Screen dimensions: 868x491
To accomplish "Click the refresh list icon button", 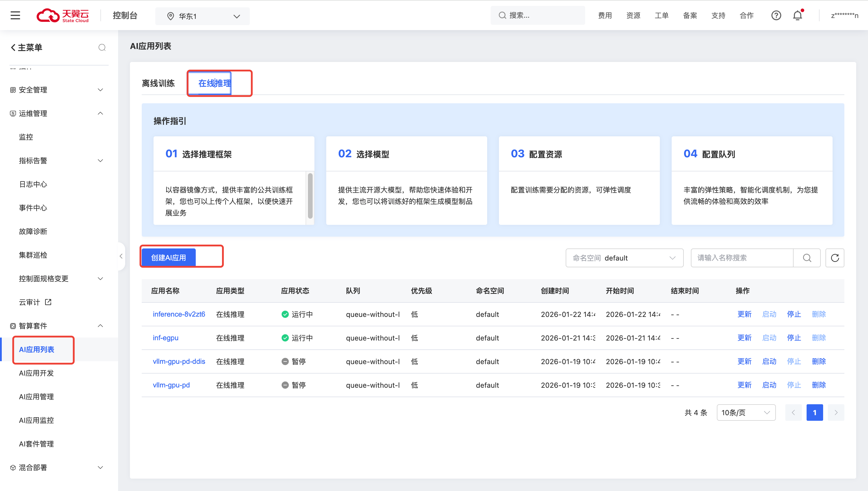I will click(x=835, y=258).
